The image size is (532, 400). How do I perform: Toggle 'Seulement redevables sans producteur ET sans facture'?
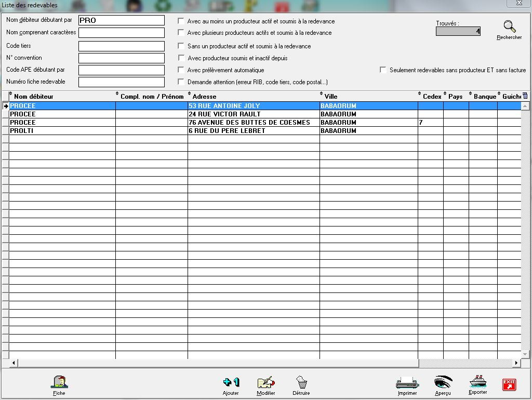pyautogui.click(x=383, y=70)
